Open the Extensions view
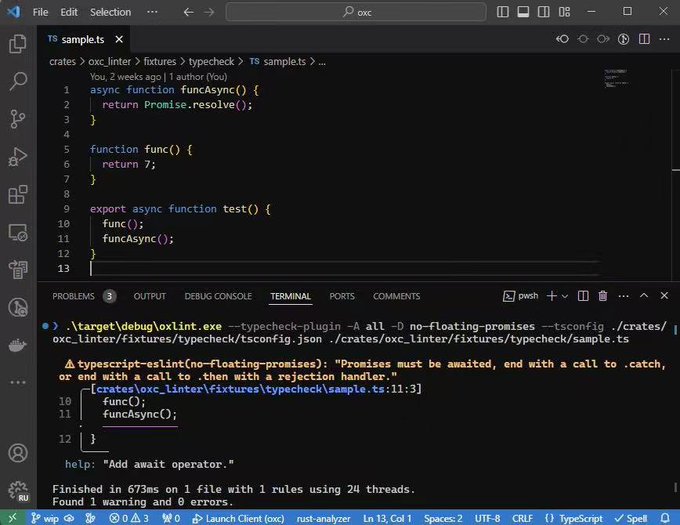Screen dimensions: 680x525 [18, 194]
